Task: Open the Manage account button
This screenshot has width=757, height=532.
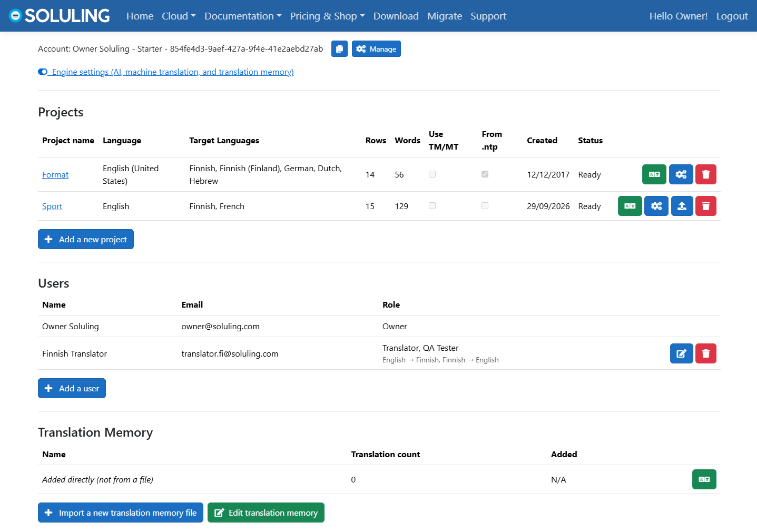Action: (x=376, y=49)
